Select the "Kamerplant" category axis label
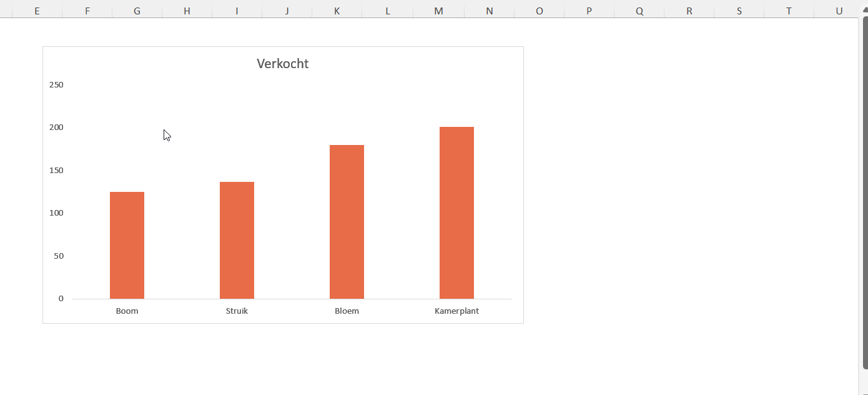Screen dimensions: 868x395 coord(456,311)
